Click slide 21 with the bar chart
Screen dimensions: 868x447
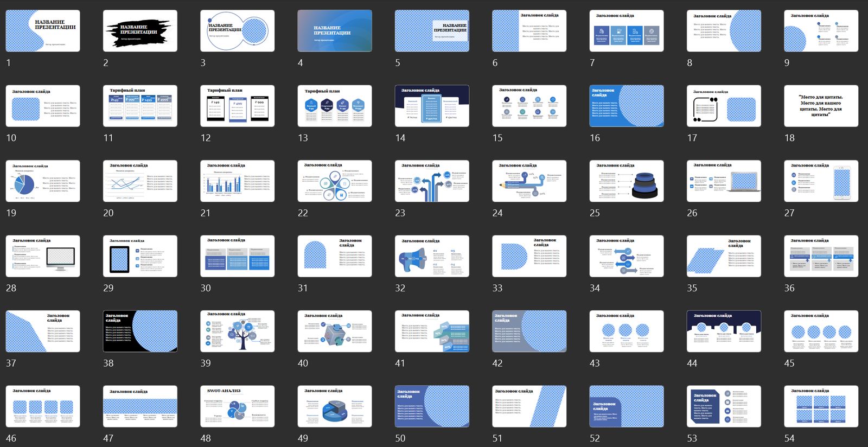[x=237, y=181]
